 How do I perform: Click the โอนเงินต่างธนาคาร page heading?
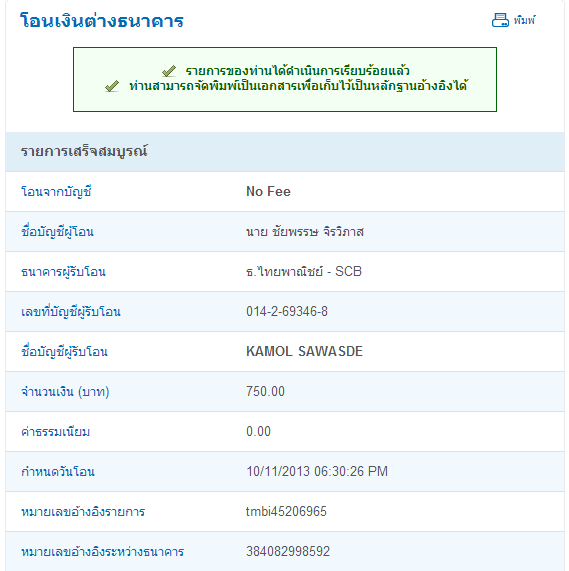(102, 20)
